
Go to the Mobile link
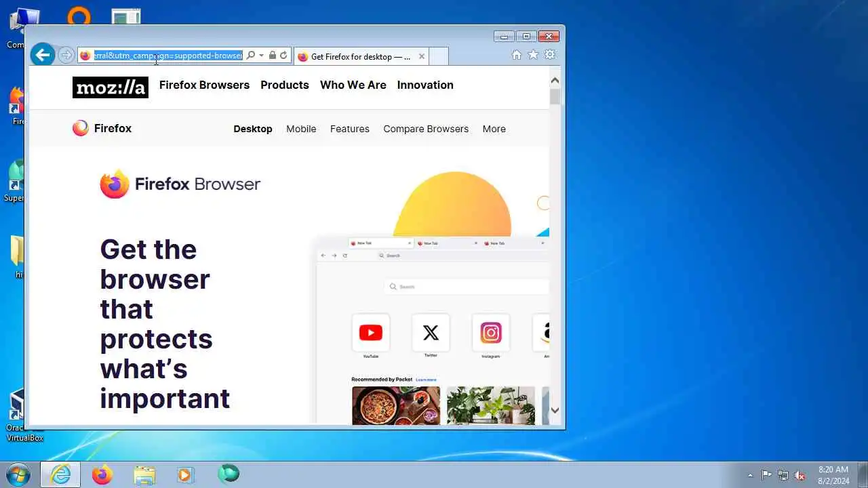pos(301,129)
